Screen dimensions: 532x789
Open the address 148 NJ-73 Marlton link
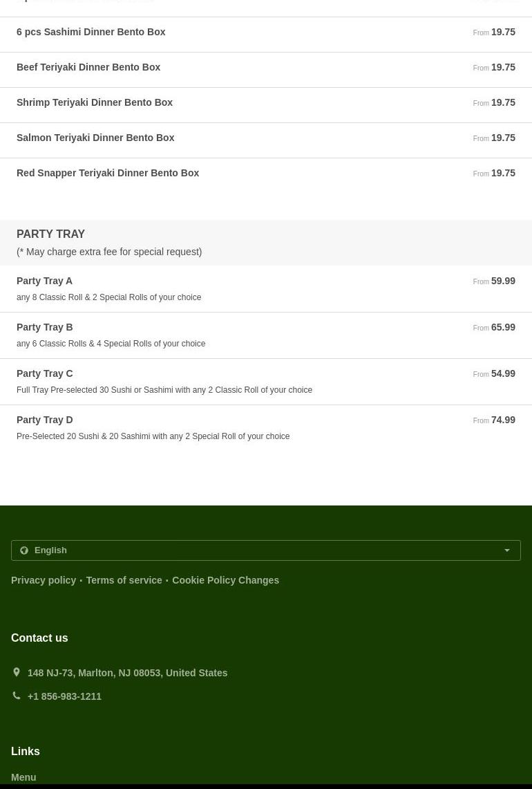point(127,673)
